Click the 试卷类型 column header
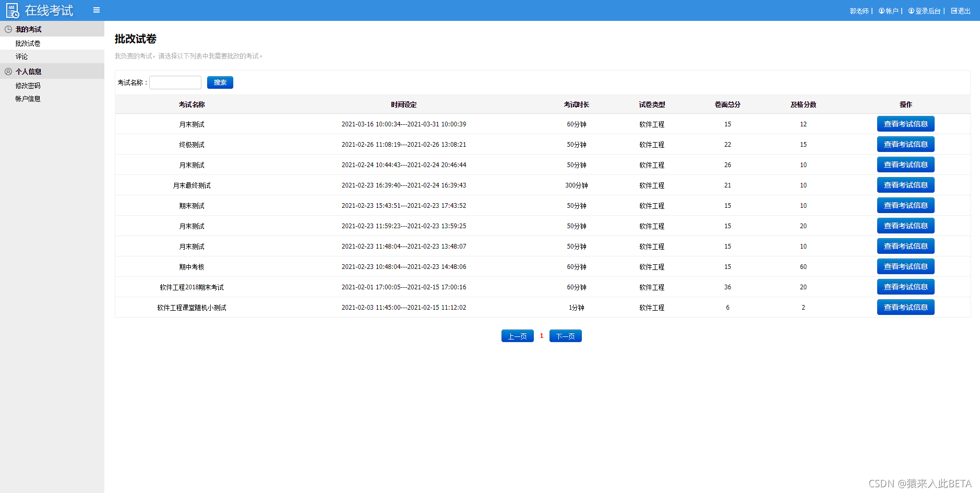980x493 pixels. coord(652,104)
